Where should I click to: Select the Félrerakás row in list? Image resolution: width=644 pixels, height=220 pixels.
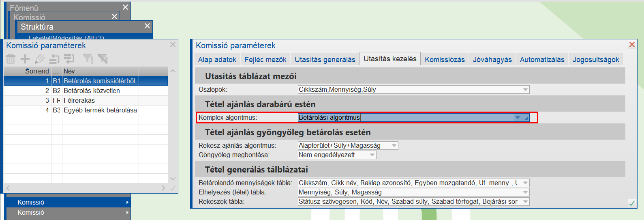[79, 100]
